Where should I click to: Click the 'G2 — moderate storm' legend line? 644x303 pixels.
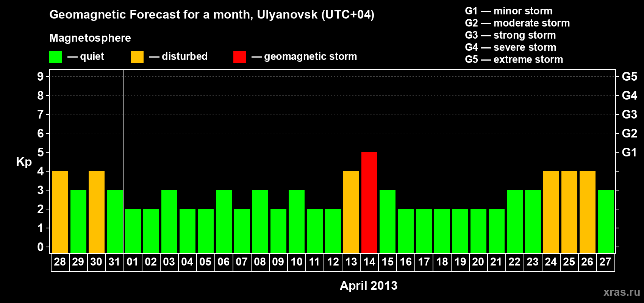517,23
